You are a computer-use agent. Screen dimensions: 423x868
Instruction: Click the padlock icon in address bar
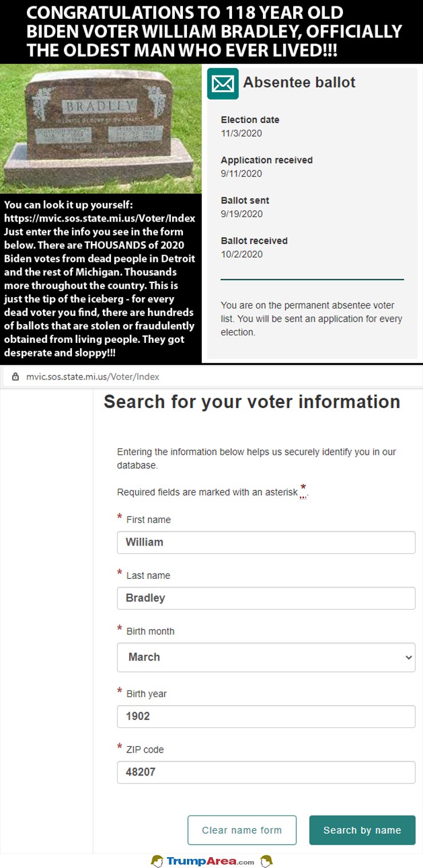pos(15,377)
